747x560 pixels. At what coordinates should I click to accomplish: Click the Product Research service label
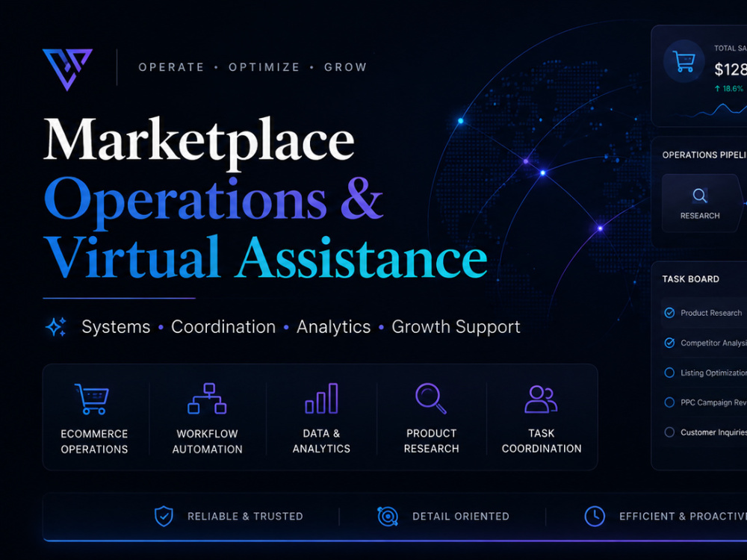(x=431, y=441)
